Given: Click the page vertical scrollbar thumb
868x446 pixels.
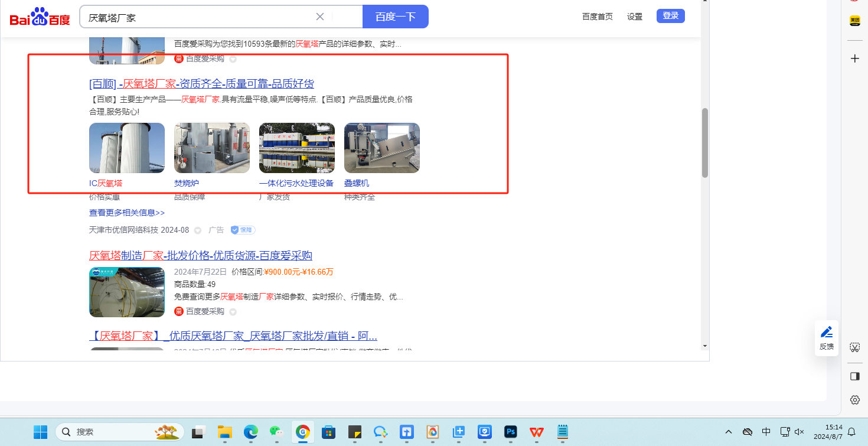Looking at the screenshot, I should [x=704, y=142].
